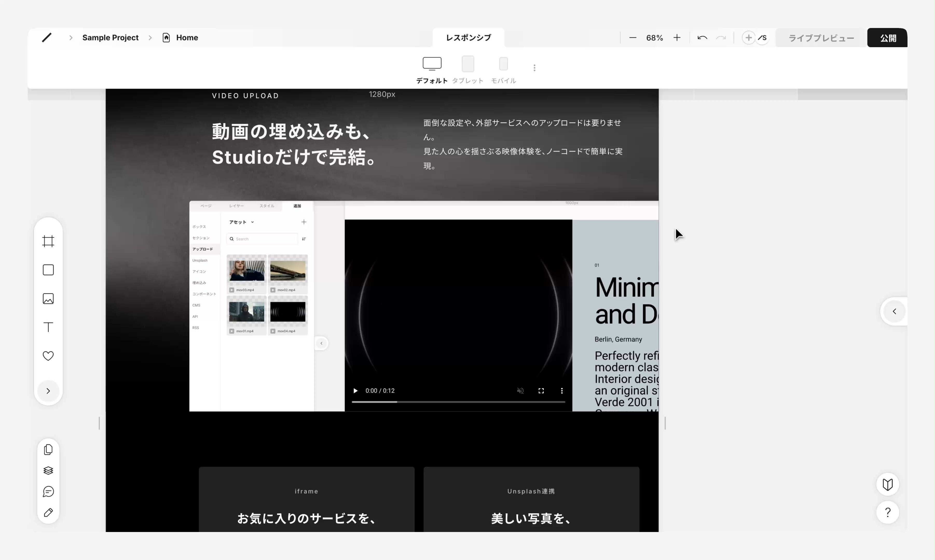Select コンポーネント in the side menu
935x560 pixels.
pos(204,294)
